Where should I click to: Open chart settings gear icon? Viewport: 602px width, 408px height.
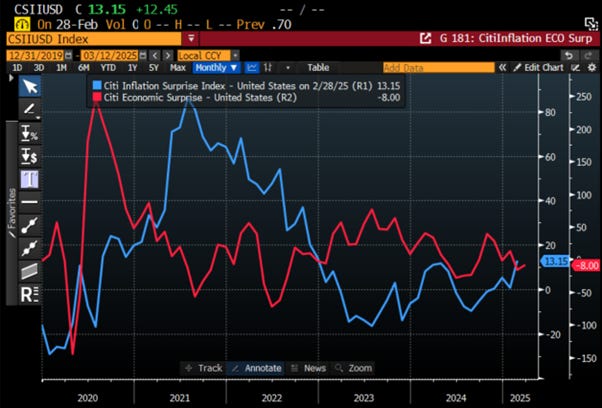coord(592,68)
